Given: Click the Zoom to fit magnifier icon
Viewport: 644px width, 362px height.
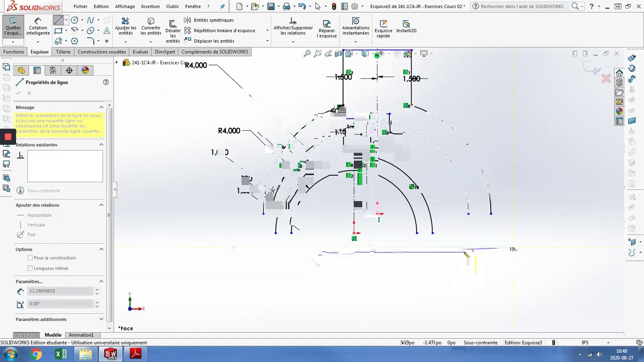Looking at the screenshot, I should [307, 53].
